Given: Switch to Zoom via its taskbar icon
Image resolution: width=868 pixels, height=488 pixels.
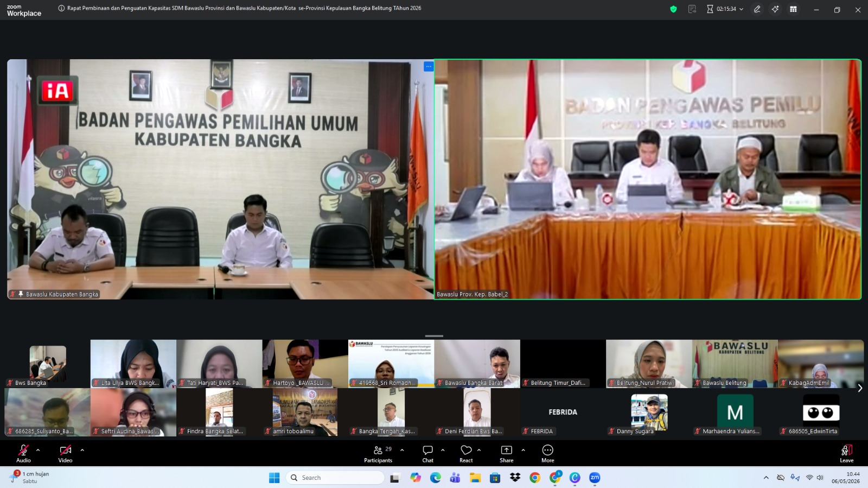Looking at the screenshot, I should (x=595, y=478).
